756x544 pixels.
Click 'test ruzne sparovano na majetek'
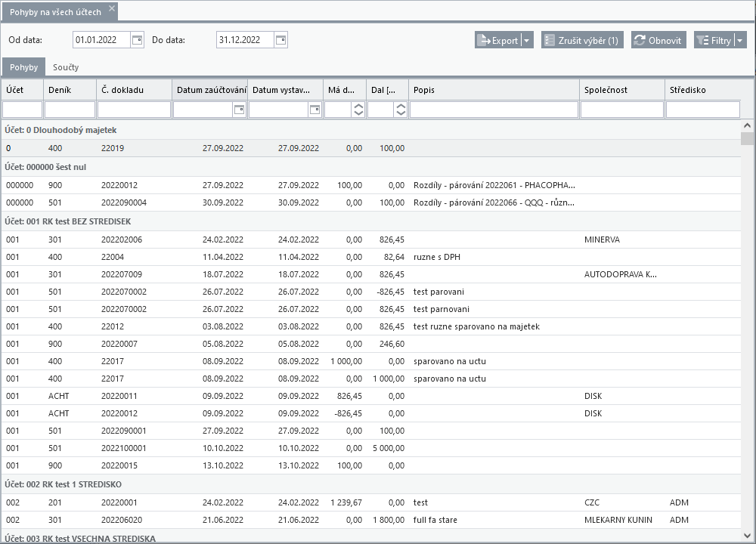(477, 326)
